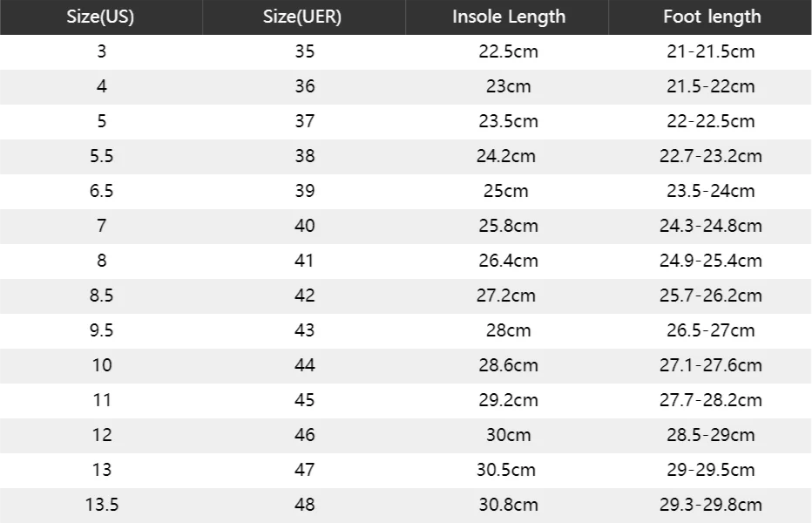Click the 27.2cm insole length value
812x523 pixels.
(x=506, y=295)
